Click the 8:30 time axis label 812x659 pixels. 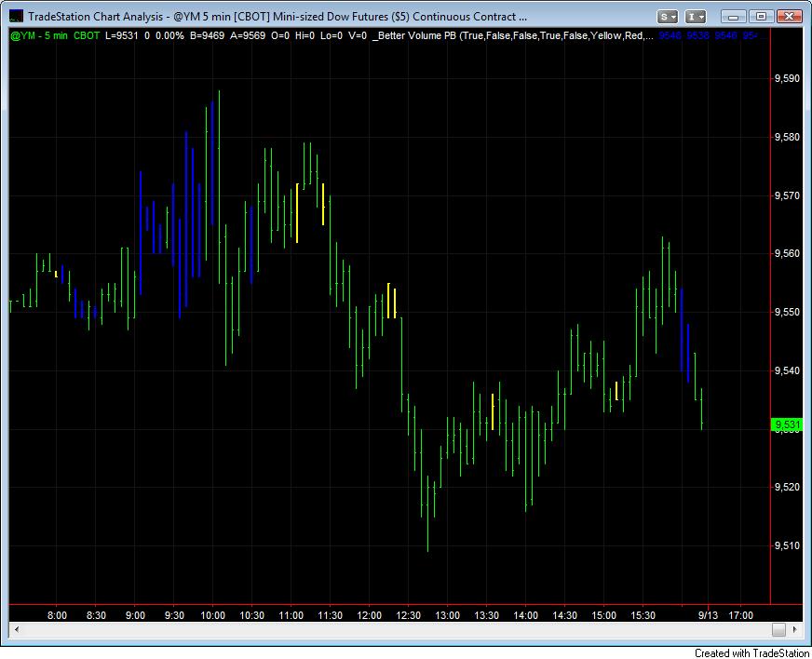(x=96, y=615)
